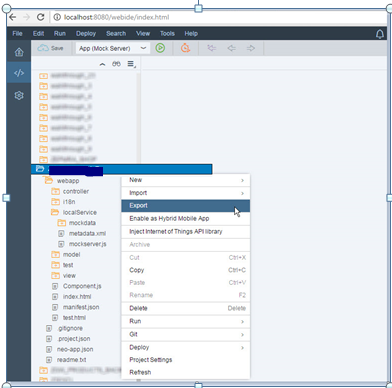Select index.html file in tree

[x=77, y=296]
